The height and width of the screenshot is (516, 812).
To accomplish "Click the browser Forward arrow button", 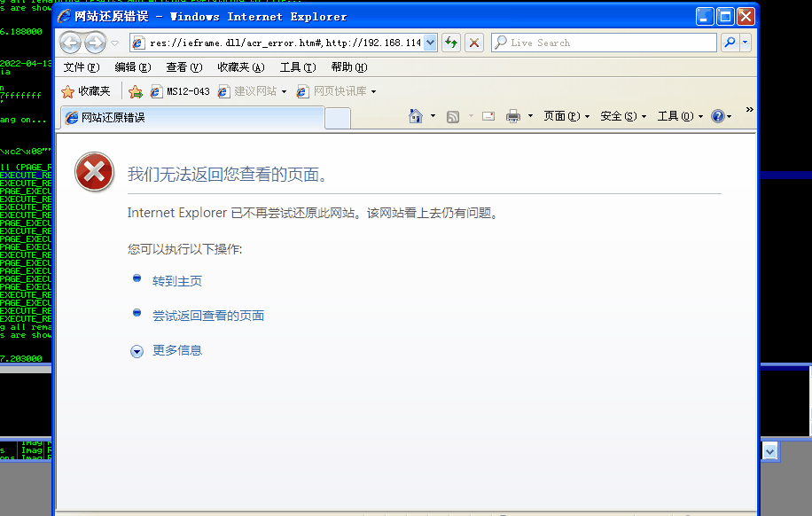I will (x=95, y=43).
